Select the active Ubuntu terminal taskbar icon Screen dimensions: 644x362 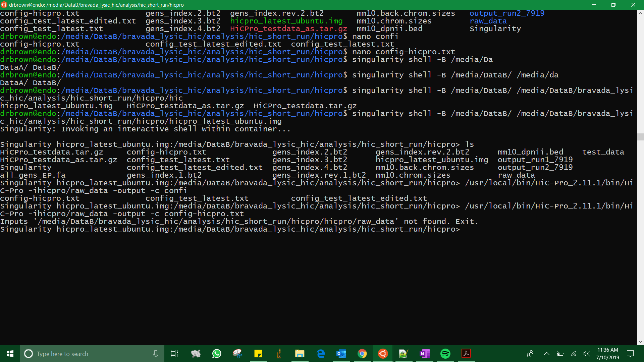click(x=383, y=354)
